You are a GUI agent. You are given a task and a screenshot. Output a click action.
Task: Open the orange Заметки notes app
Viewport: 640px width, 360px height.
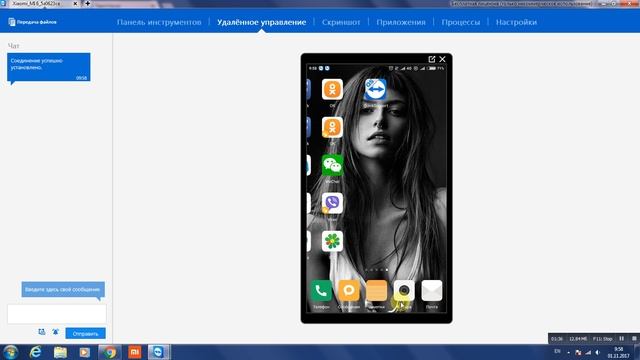tap(376, 291)
